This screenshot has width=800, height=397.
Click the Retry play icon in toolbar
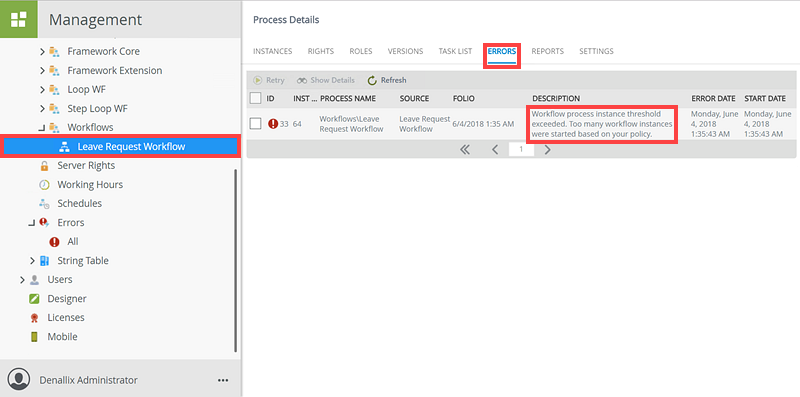[x=258, y=80]
